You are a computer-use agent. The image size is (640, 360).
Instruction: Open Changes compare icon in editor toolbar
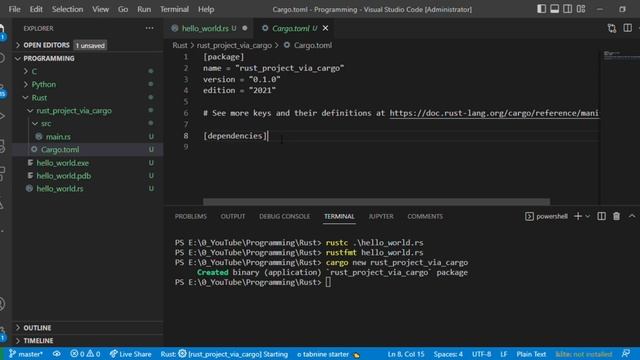pos(611,28)
